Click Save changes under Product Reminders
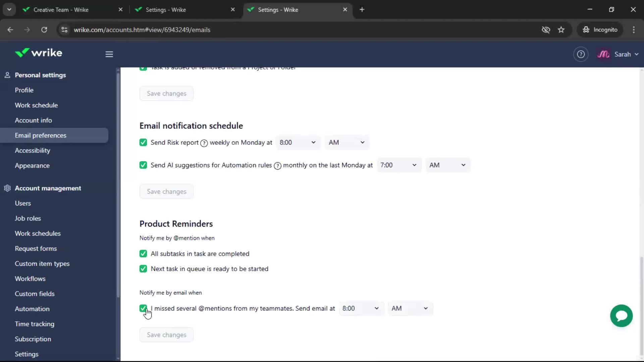The image size is (644, 362). pos(166,335)
